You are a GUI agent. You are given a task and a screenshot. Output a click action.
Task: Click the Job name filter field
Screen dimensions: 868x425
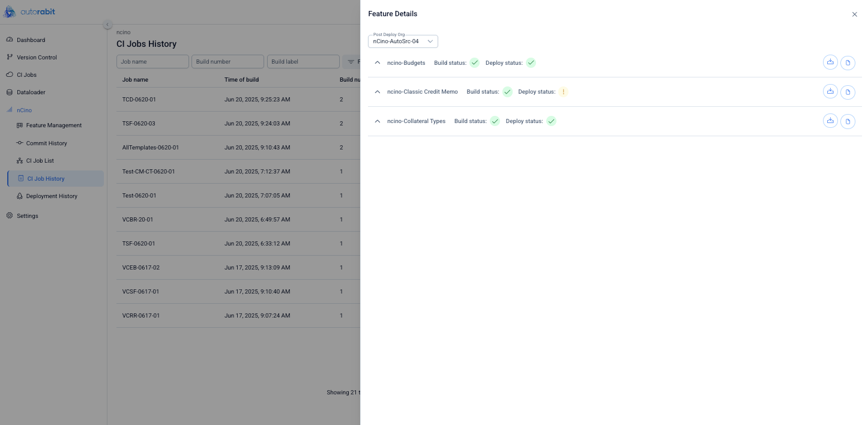point(152,62)
